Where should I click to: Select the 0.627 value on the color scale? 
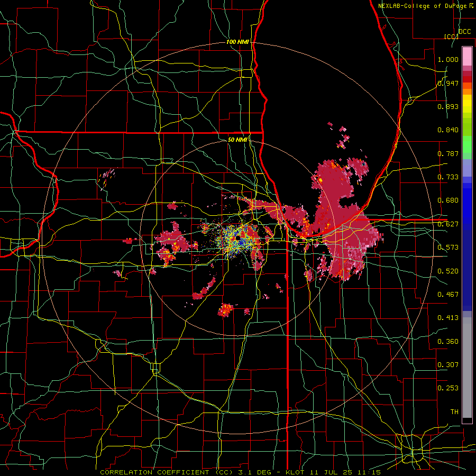pos(448,224)
